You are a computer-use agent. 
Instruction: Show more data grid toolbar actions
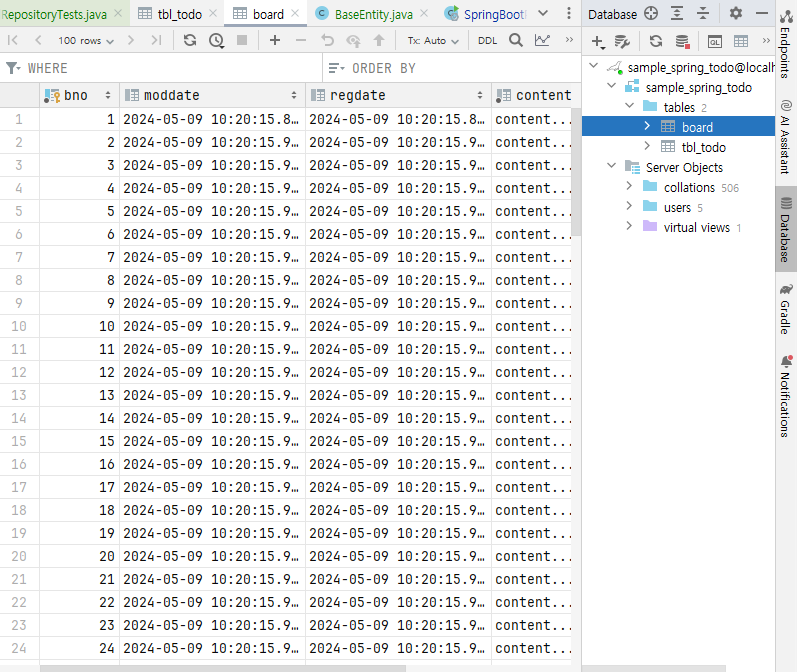[569, 40]
